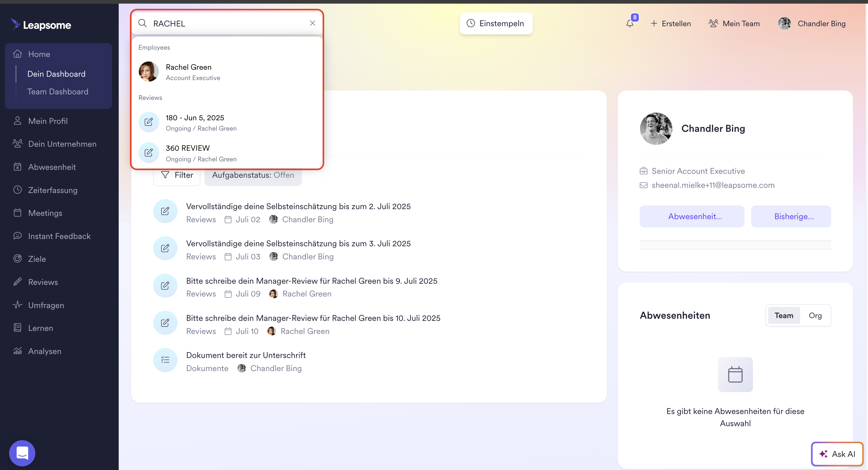The height and width of the screenshot is (470, 868).
Task: Open Selbsteinschätzung task due 3. Juli 2025
Action: point(298,243)
